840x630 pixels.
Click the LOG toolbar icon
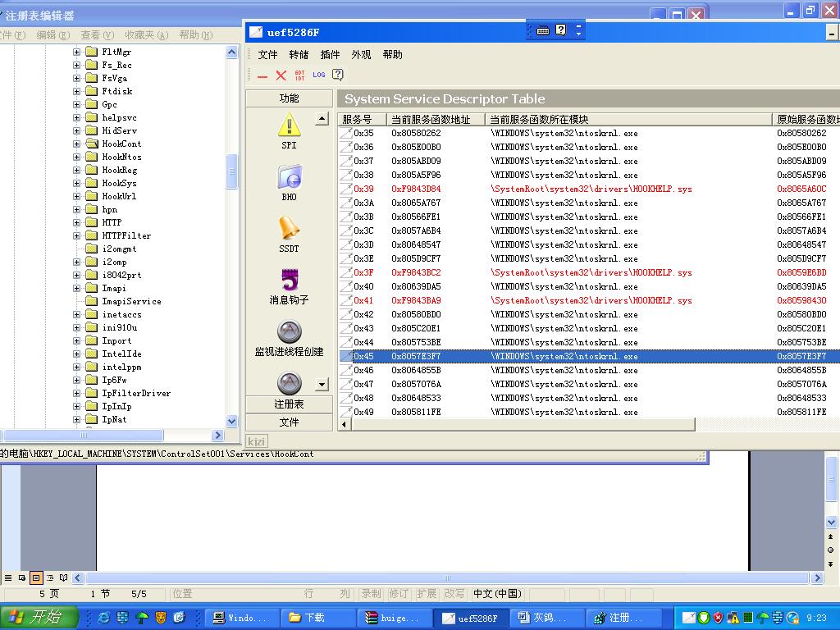pyautogui.click(x=319, y=75)
